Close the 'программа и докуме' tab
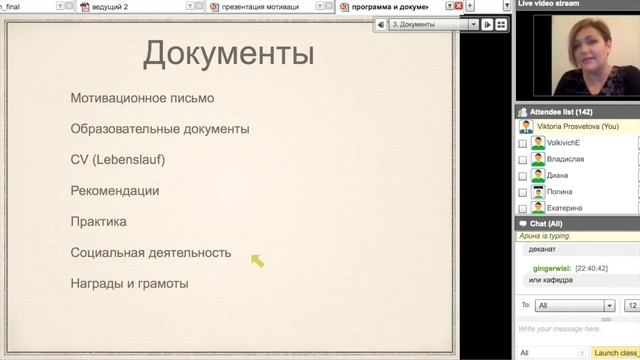The width and height of the screenshot is (640, 360). point(459,6)
